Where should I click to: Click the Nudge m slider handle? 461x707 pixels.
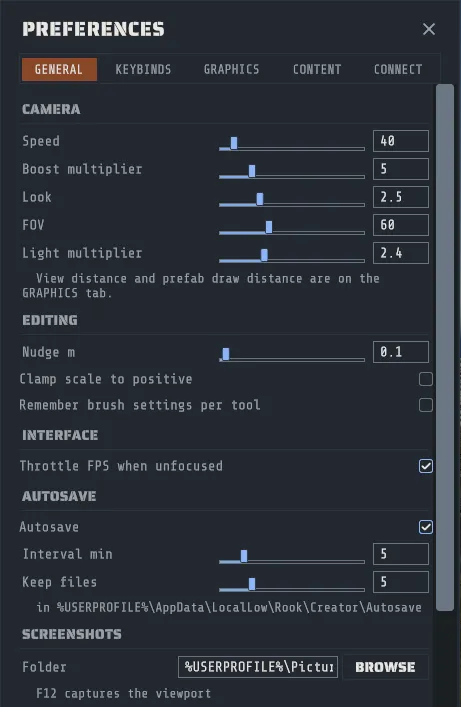coord(226,354)
